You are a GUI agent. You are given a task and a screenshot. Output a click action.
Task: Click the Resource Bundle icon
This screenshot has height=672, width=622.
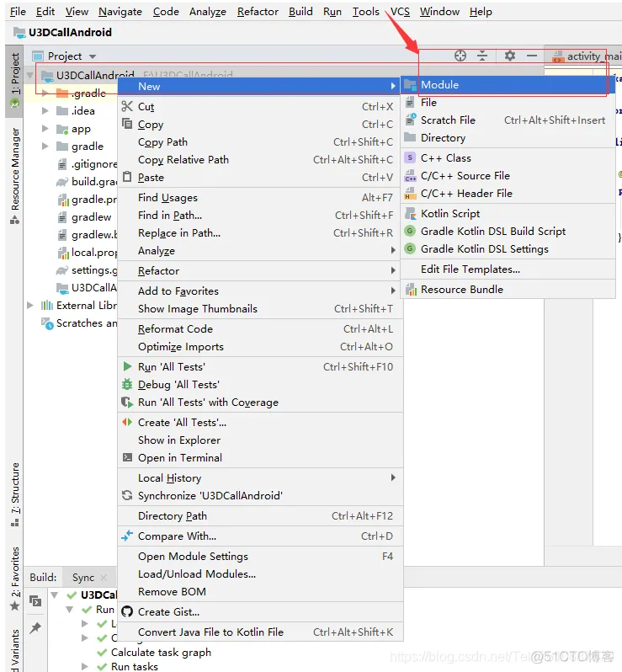point(411,290)
